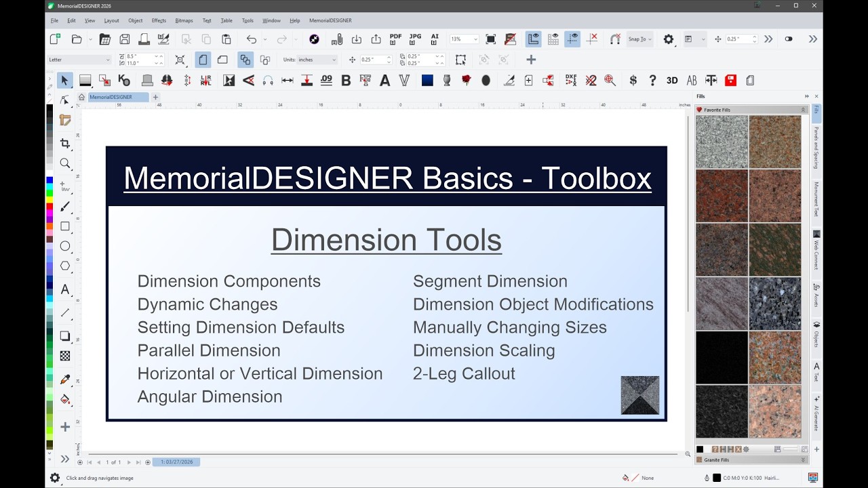Click the monument shape icon
The height and width of the screenshot is (488, 868).
pyautogui.click(x=147, y=81)
